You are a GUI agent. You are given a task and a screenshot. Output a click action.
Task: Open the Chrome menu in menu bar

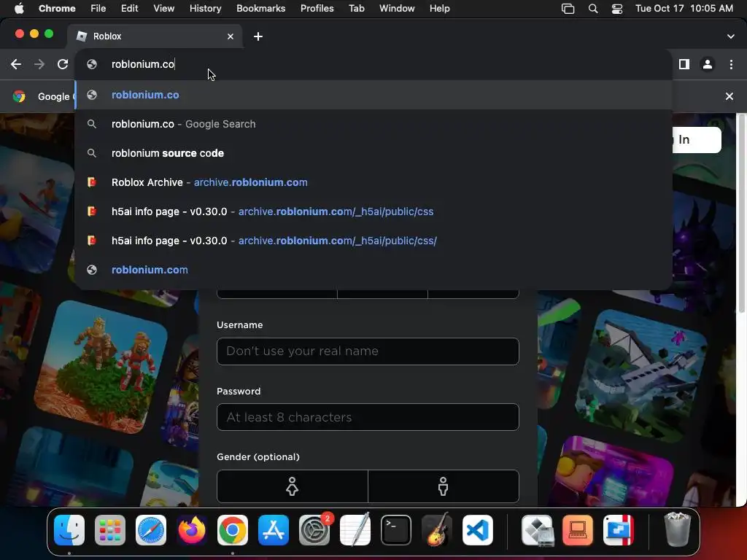(x=57, y=9)
